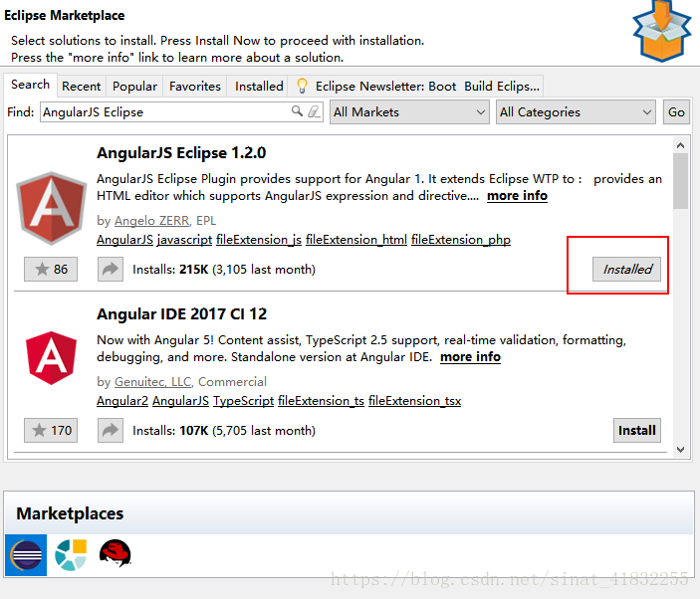Open the Popular tab
This screenshot has height=599, width=700.
pyautogui.click(x=134, y=87)
